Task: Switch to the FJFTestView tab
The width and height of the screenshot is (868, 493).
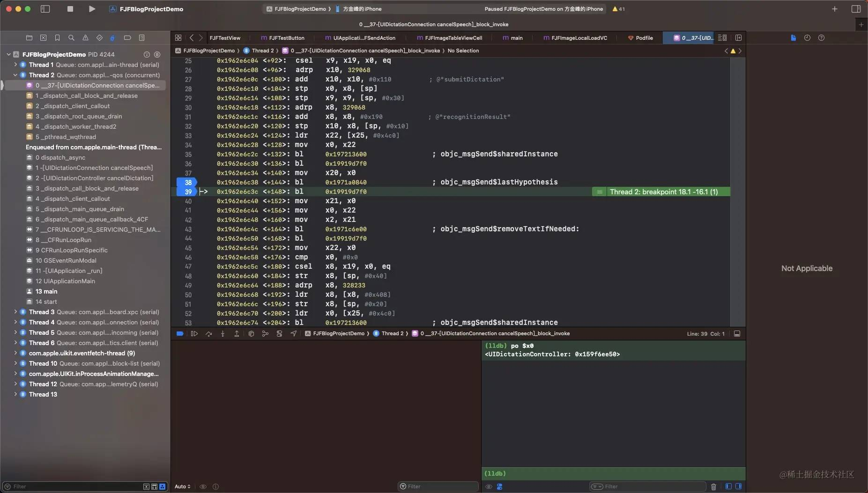Action: click(x=225, y=38)
